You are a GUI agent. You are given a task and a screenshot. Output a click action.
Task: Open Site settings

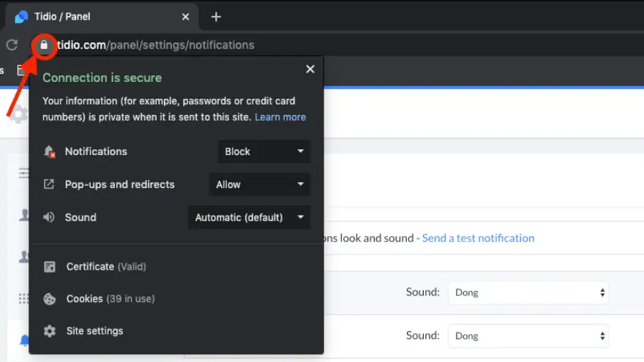click(95, 331)
